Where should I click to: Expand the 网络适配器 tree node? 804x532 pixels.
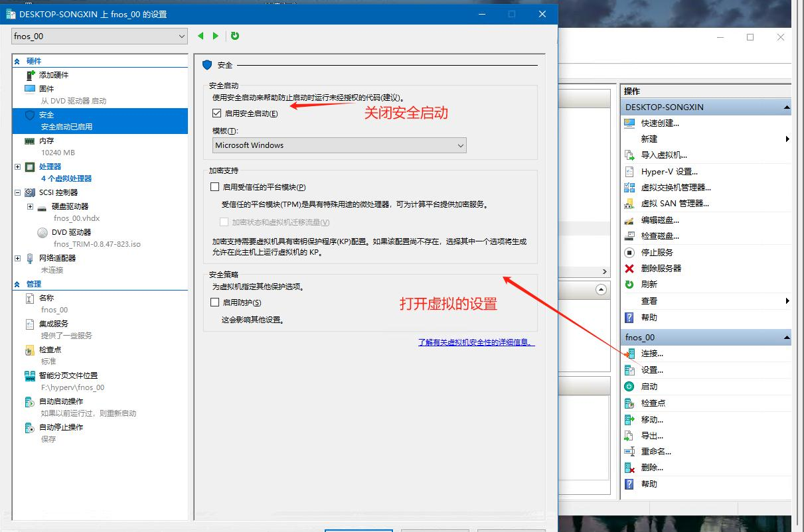tap(17, 258)
